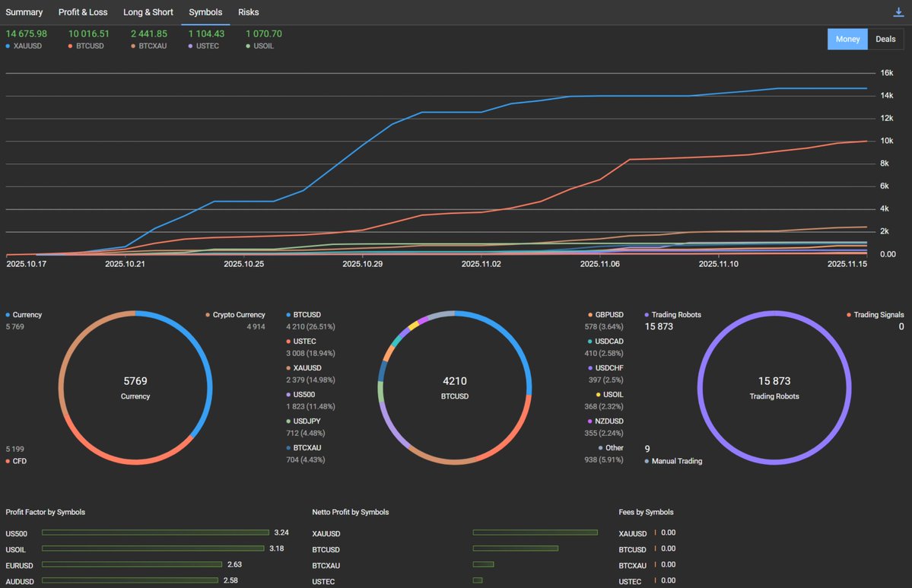Viewport: 912px width, 588px height.
Task: Select the Symbols tab
Action: pyautogui.click(x=205, y=12)
